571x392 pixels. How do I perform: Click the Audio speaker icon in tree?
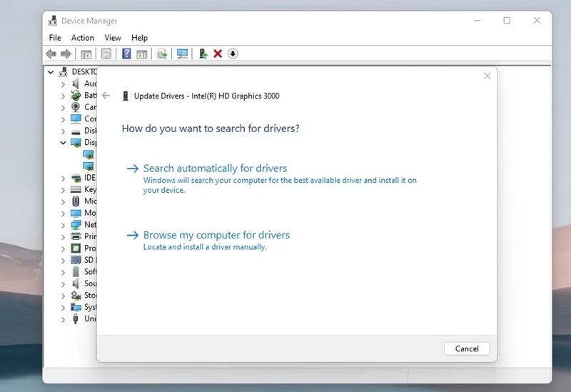pyautogui.click(x=76, y=84)
